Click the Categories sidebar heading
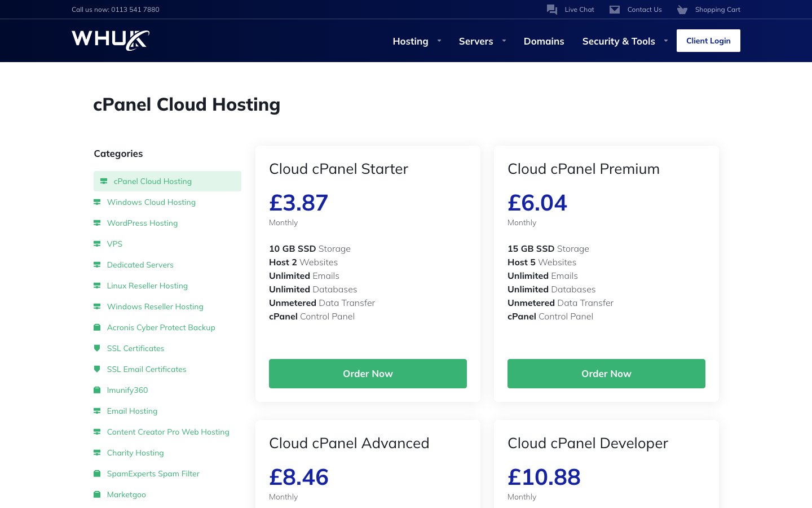Viewport: 812px width, 508px height. (x=118, y=154)
